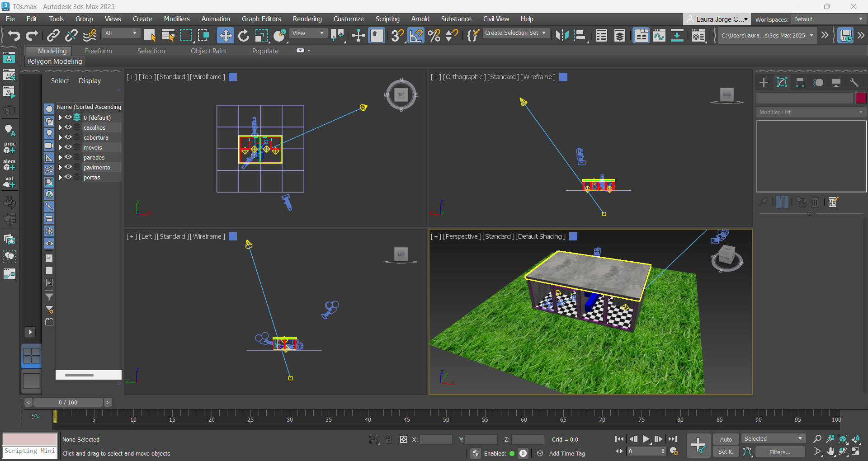Open the selection filter All dropdown
868x461 pixels.
(121, 33)
